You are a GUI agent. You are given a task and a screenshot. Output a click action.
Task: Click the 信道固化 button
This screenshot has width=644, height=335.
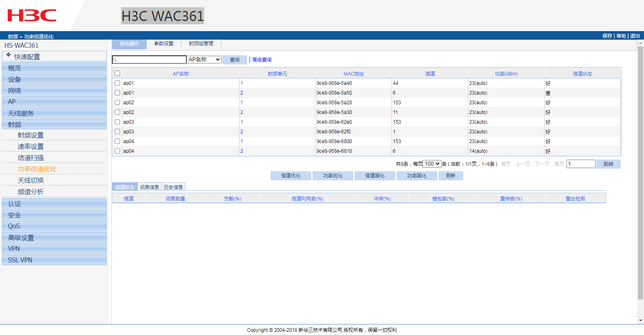[x=375, y=176]
